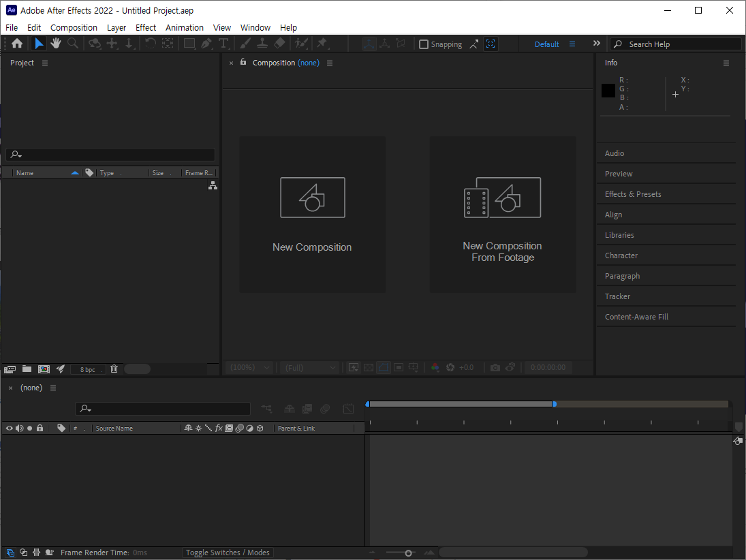Click the New Composition button
Image resolution: width=746 pixels, height=560 pixels.
pyautogui.click(x=312, y=215)
